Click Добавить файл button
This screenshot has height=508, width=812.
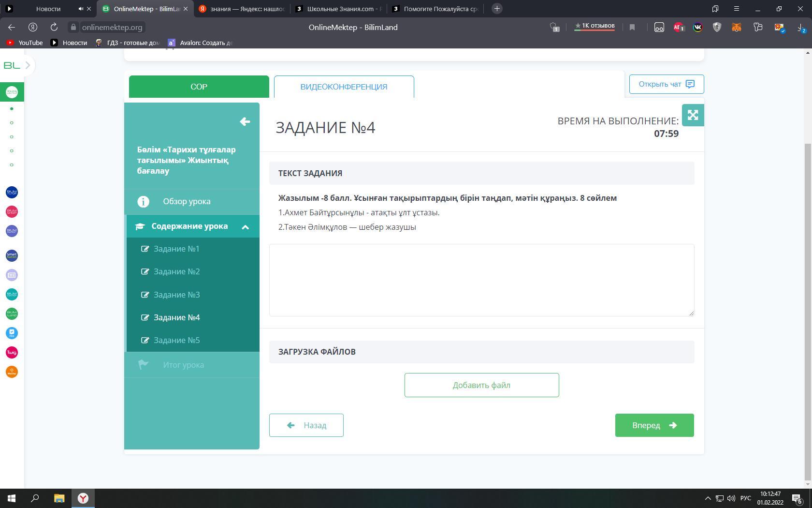(481, 385)
